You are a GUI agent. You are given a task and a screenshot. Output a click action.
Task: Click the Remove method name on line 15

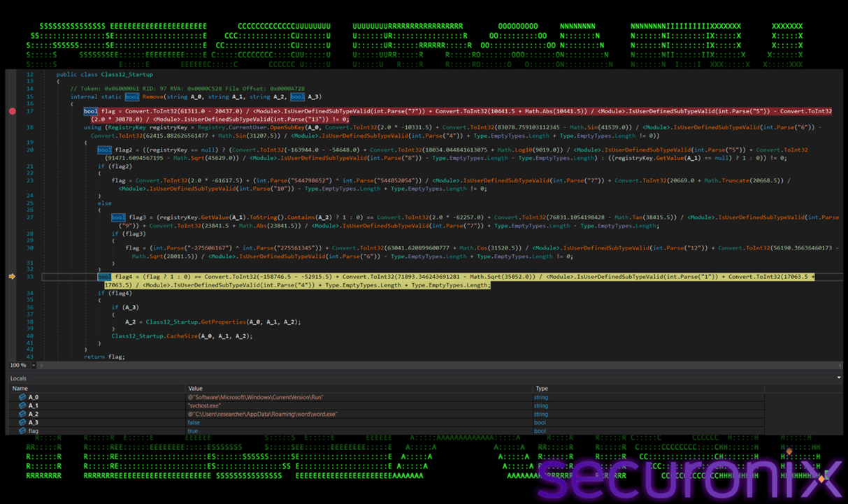click(154, 96)
